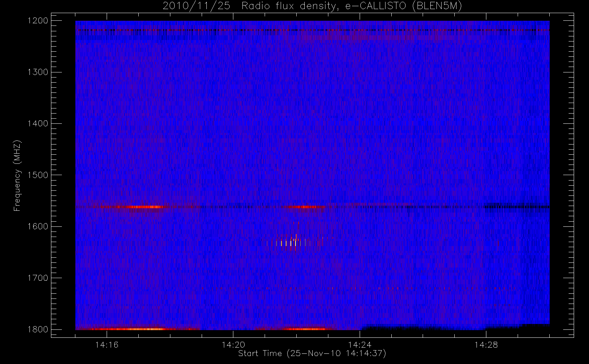
Task: Click the 1800 frequency tick label
Action: 38,329
